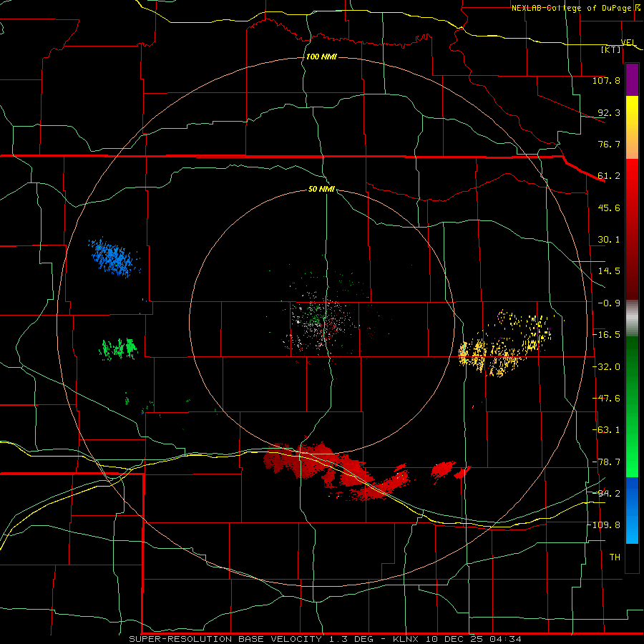
Task: Click the product title caption at bottom
Action: click(x=326, y=639)
